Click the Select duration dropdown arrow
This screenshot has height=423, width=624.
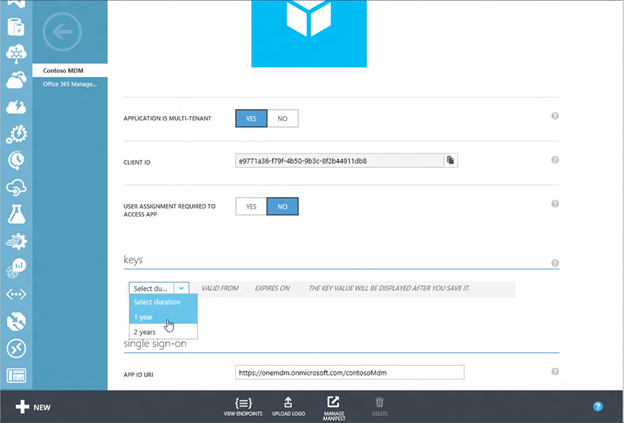coord(181,288)
